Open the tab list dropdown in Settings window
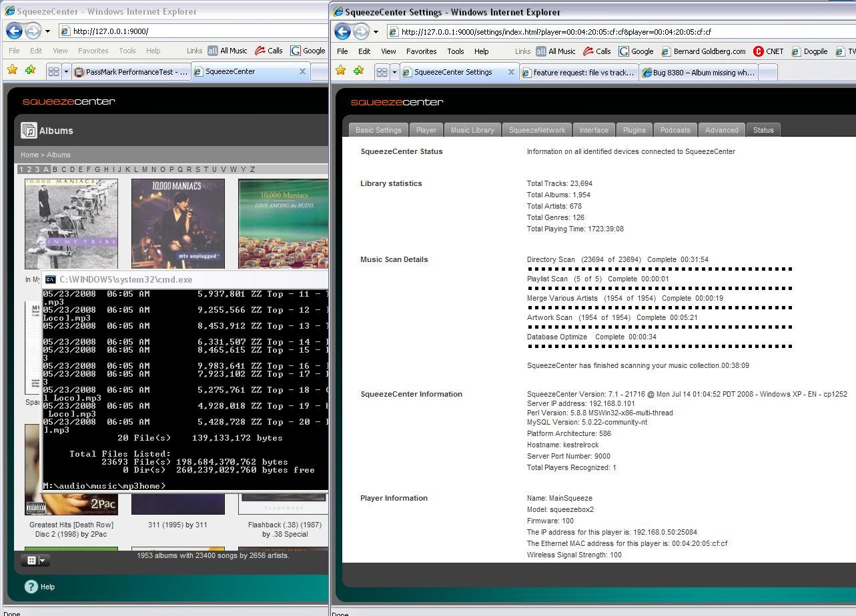Screen dimensions: 856x616 (x=394, y=72)
